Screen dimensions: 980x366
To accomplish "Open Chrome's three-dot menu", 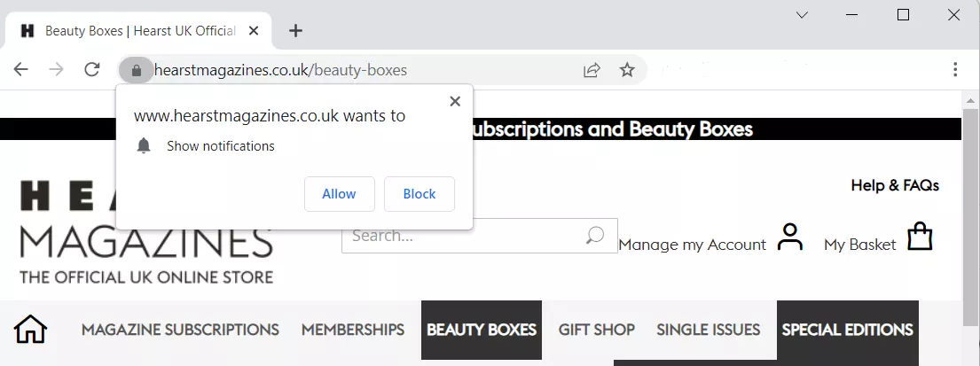I will pyautogui.click(x=955, y=69).
